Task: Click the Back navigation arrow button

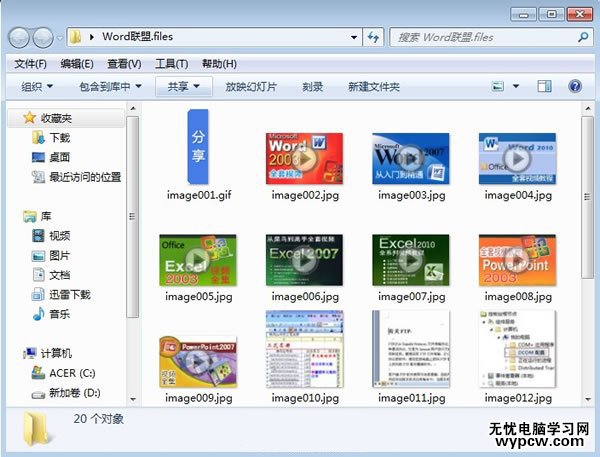Action: click(19, 38)
